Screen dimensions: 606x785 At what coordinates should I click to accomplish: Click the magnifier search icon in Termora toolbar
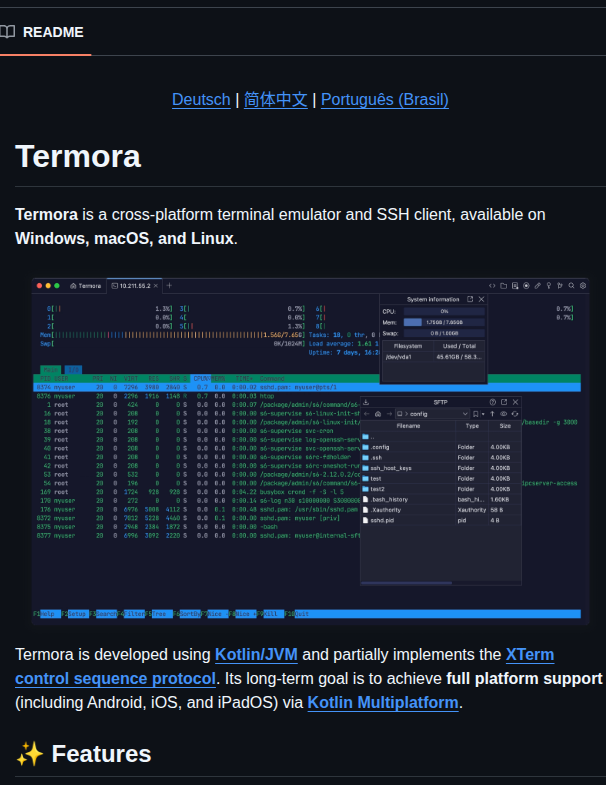571,286
